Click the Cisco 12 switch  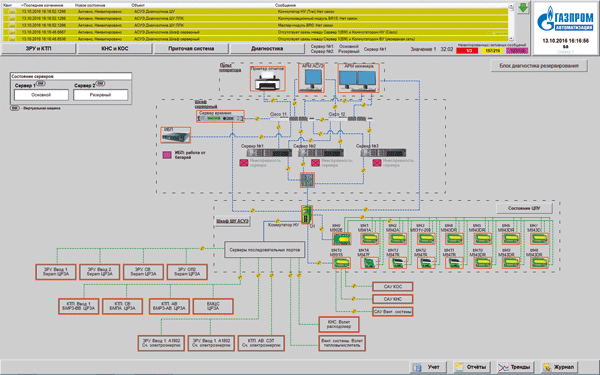[x=350, y=119]
